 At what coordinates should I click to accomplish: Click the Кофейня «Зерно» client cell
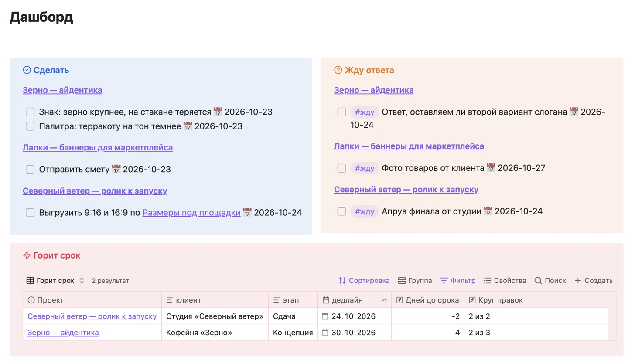tap(215, 332)
